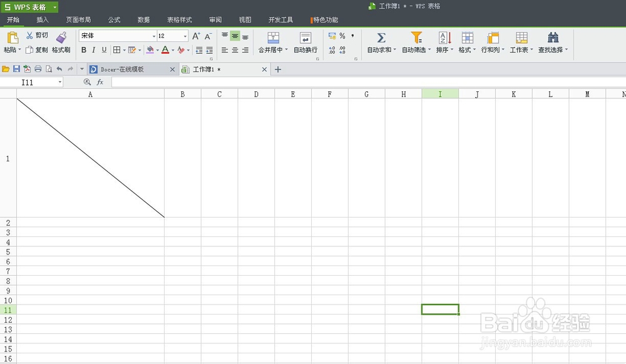Click the Cut (剪切) scissors icon

click(29, 36)
